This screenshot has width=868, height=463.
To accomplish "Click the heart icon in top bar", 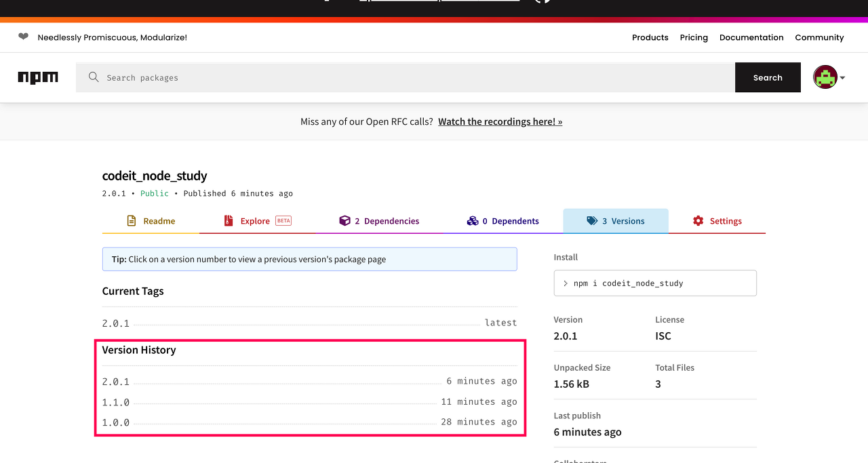I will coord(23,37).
